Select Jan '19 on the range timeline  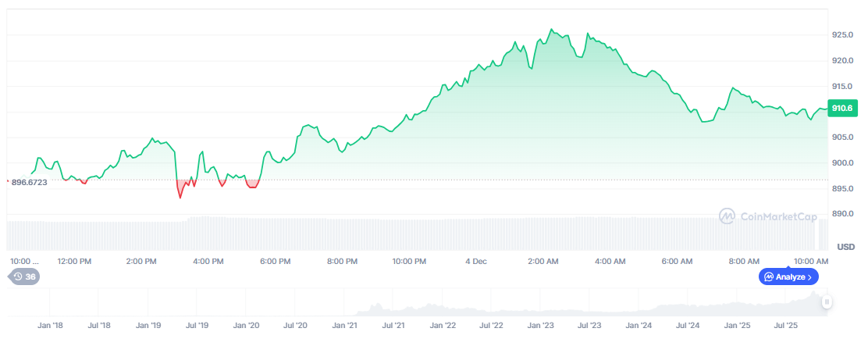[148, 326]
